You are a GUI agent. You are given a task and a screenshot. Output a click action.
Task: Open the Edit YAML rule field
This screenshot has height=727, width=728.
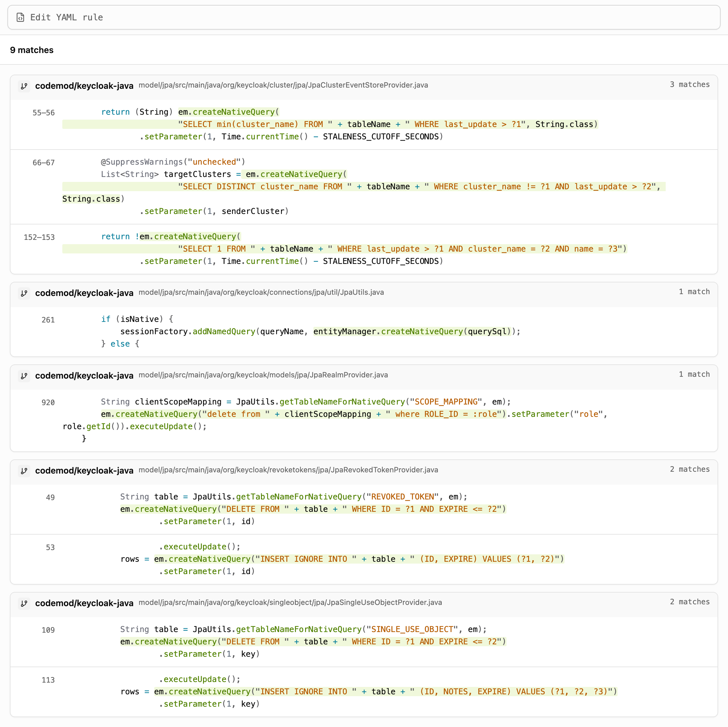[364, 17]
